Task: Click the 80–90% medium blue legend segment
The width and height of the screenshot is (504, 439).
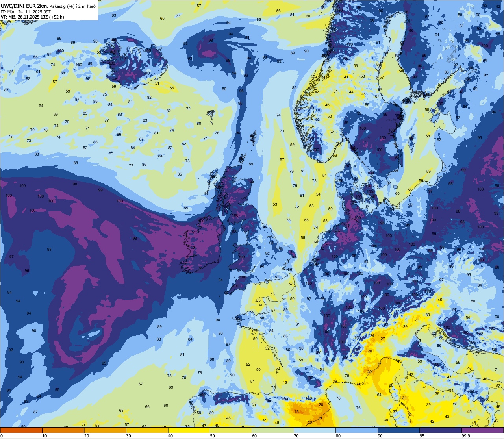Action: (357, 430)
